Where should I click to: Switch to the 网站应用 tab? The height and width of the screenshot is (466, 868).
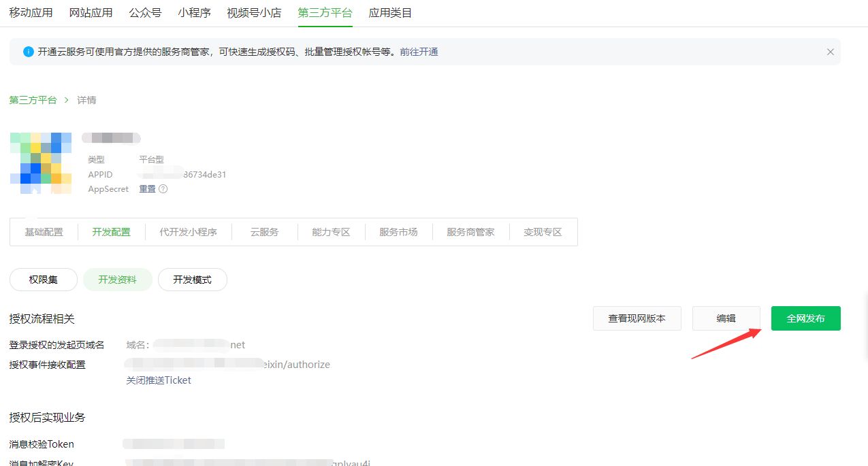[x=91, y=13]
